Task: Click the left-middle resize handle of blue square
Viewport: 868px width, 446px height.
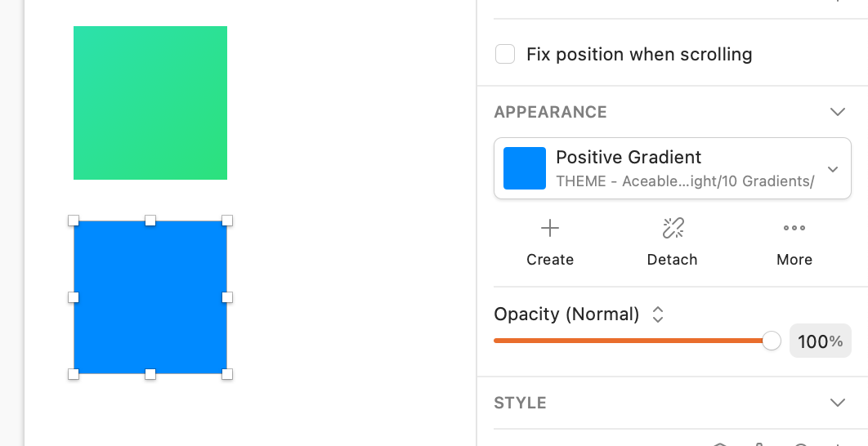Action: [74, 297]
